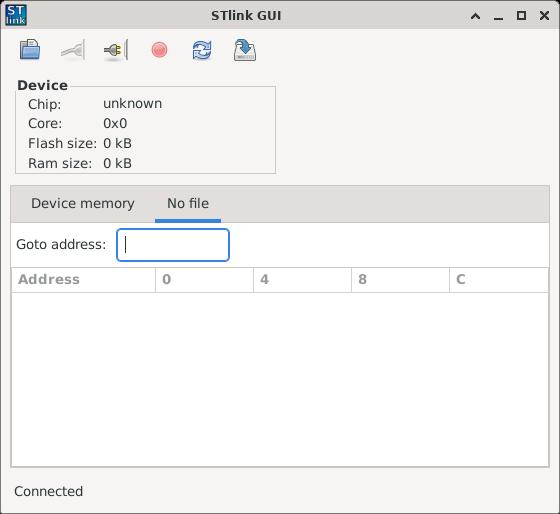The width and height of the screenshot is (560, 514).
Task: Open a file with the folder icon
Action: (x=30, y=49)
